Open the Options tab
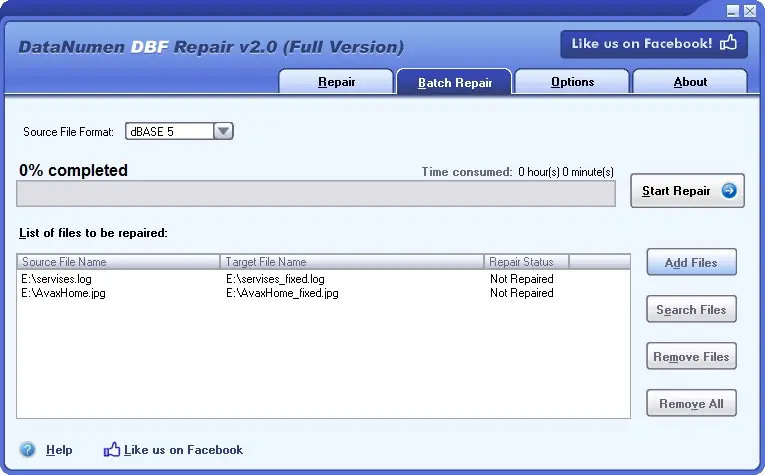This screenshot has height=475, width=765. click(x=572, y=81)
